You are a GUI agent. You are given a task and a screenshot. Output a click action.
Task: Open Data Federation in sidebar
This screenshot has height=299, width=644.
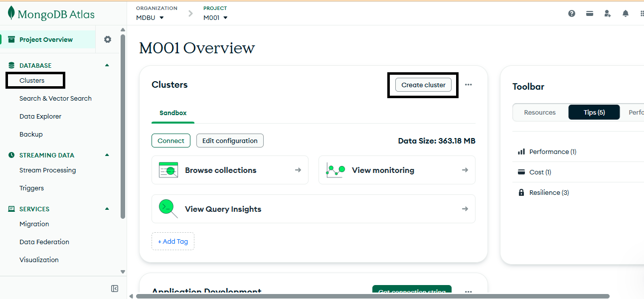tap(44, 242)
